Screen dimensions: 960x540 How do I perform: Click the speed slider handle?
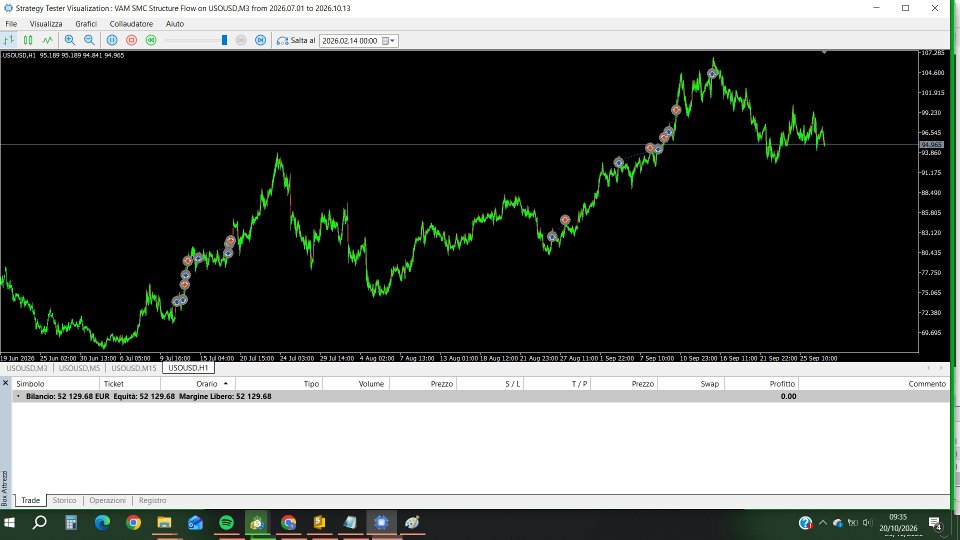224,40
